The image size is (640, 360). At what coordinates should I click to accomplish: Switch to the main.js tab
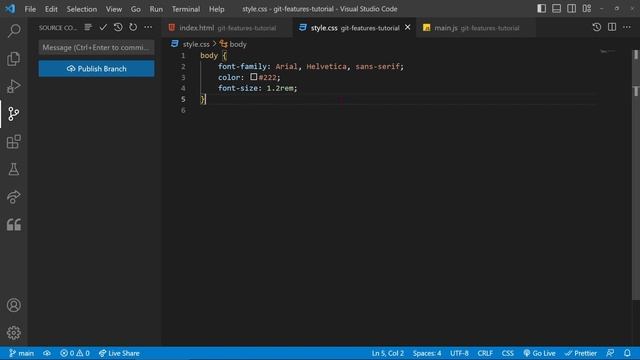(476, 28)
